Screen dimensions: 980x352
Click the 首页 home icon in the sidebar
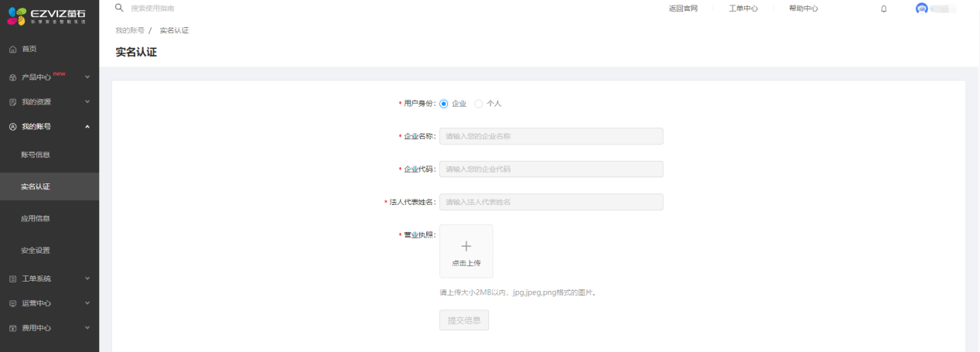tap(12, 50)
